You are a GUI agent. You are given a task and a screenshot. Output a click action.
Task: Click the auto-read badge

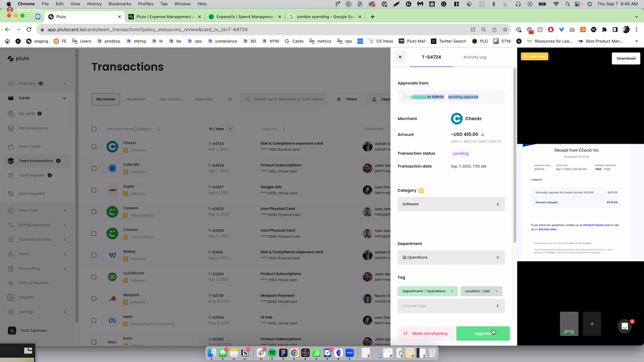click(535, 56)
